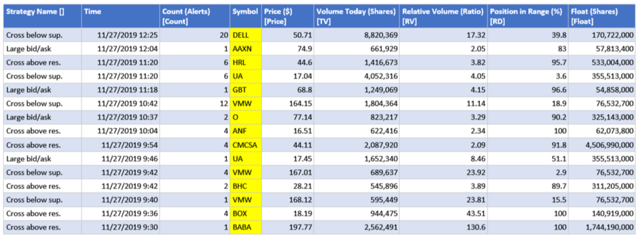Viewport: 644px width, 240px height.
Task: Click the Time column header
Action: 121,16
